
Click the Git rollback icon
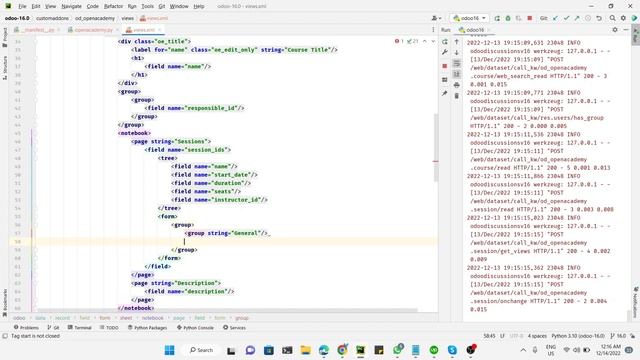click(x=599, y=18)
